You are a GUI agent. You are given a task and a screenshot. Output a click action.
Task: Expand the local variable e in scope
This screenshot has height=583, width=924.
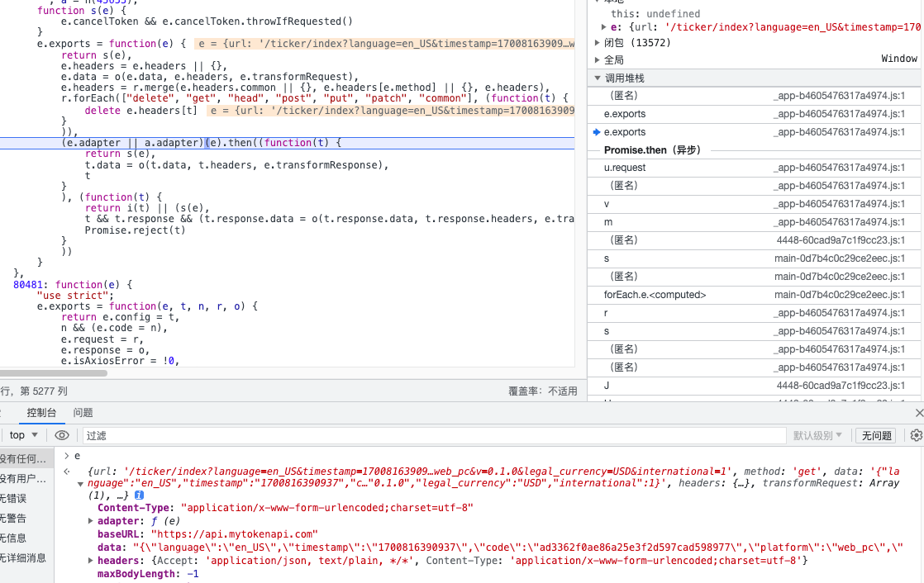(604, 27)
